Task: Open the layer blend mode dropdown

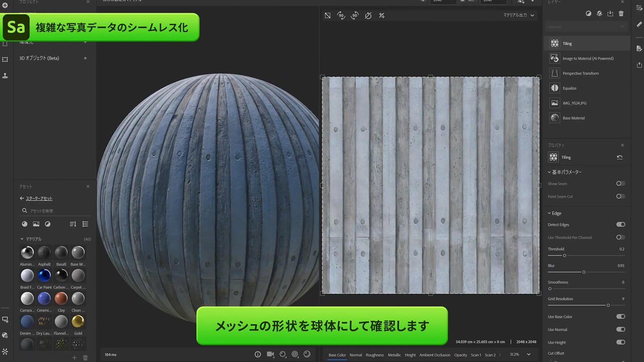Action: click(x=586, y=27)
